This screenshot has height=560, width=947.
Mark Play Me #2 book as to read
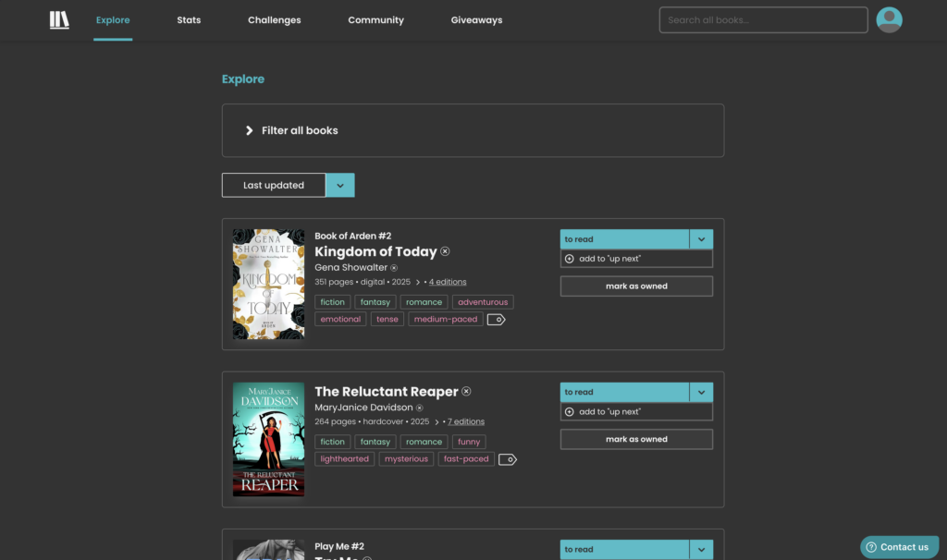[x=624, y=550]
